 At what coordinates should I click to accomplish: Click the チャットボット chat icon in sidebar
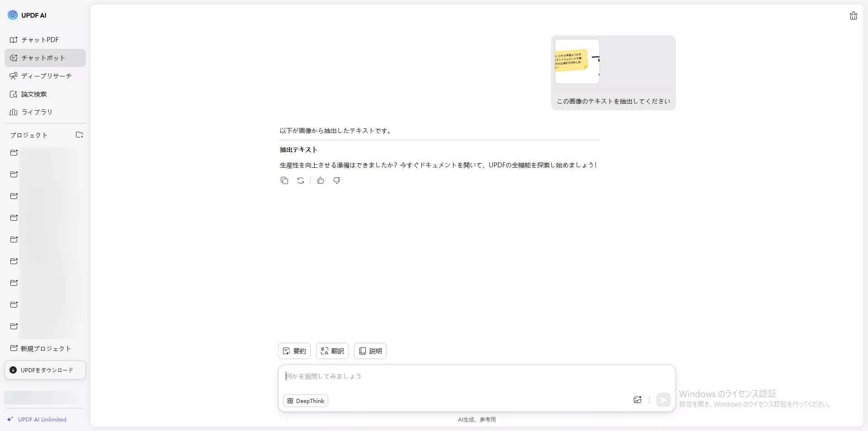(x=14, y=58)
